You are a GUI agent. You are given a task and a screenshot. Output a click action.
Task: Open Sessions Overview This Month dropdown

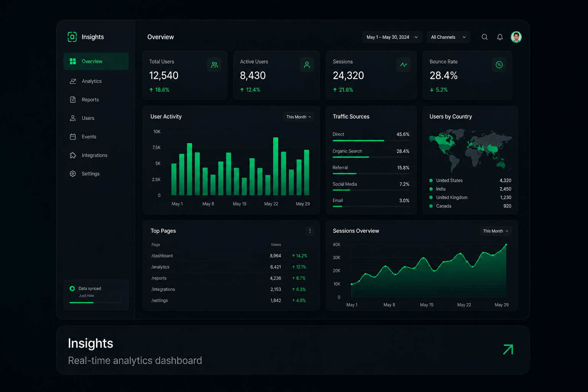tap(496, 231)
